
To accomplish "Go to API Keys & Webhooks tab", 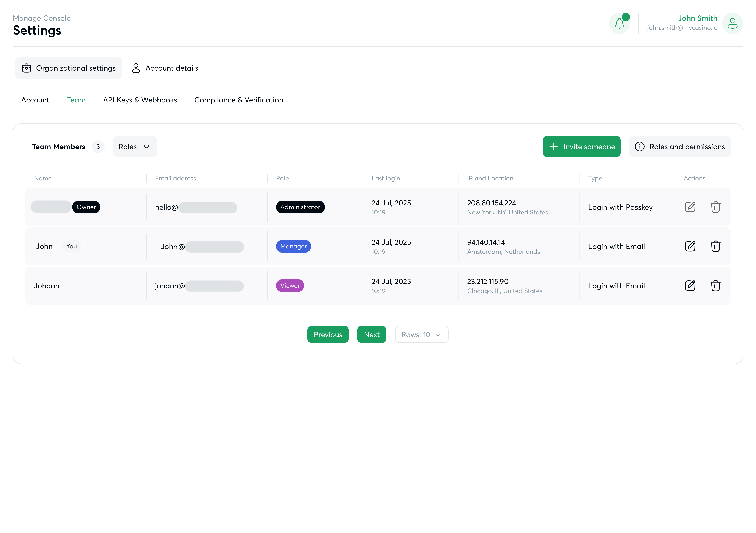I will pos(140,100).
